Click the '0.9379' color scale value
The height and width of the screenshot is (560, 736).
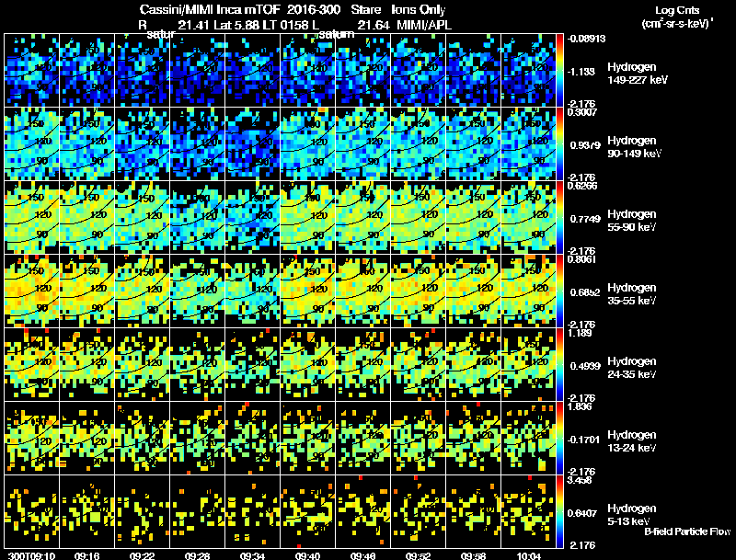pos(584,145)
